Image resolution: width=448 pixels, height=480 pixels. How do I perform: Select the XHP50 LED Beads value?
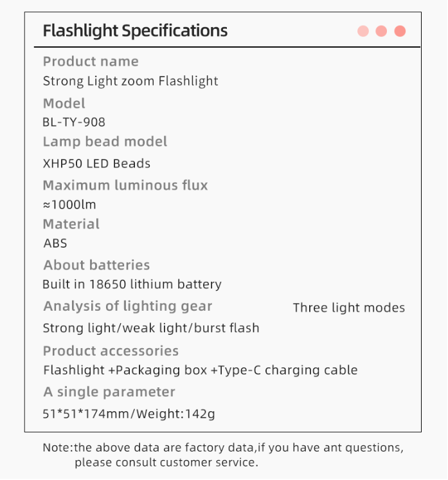[96, 163]
